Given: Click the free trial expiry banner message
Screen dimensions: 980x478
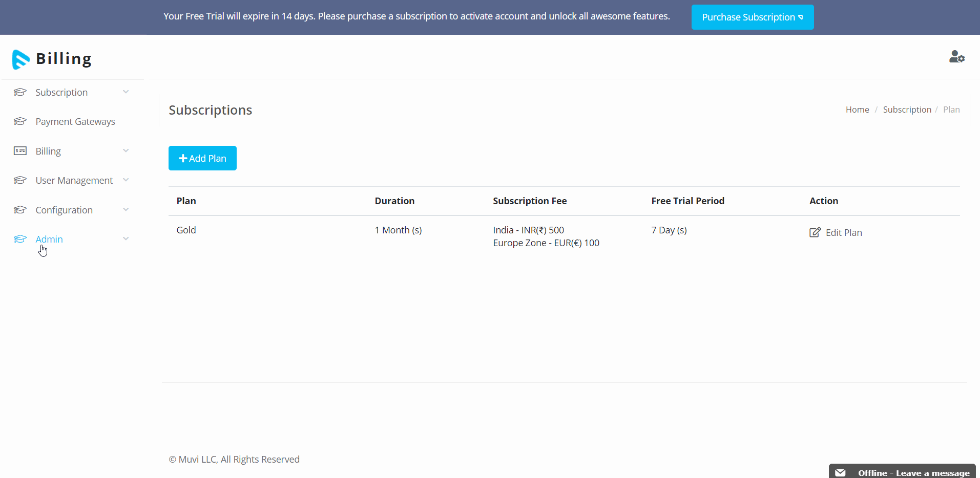Looking at the screenshot, I should coord(416,16).
